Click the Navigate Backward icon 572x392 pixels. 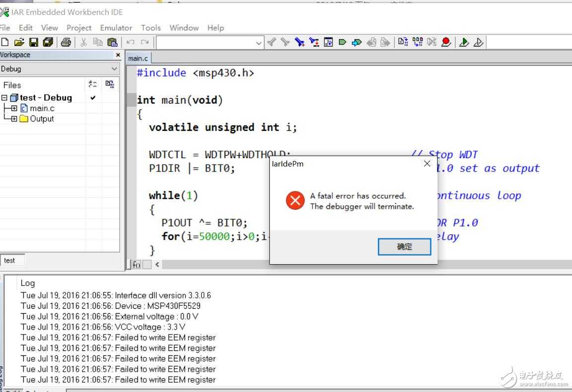[371, 42]
